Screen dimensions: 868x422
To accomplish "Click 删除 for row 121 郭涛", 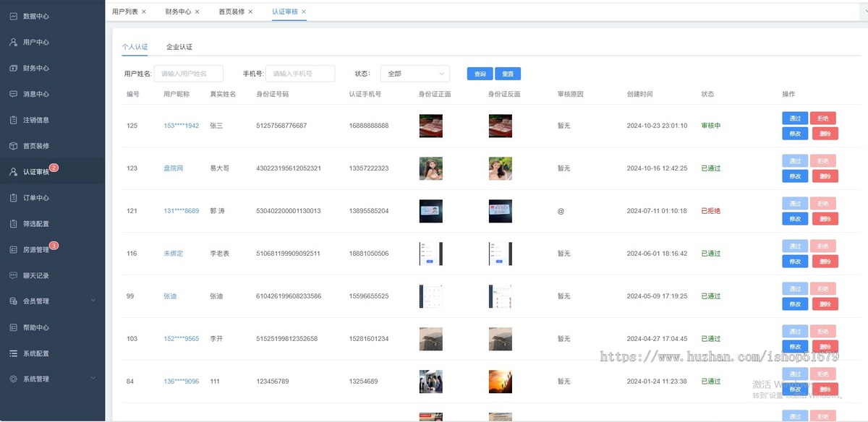I will pos(825,219).
